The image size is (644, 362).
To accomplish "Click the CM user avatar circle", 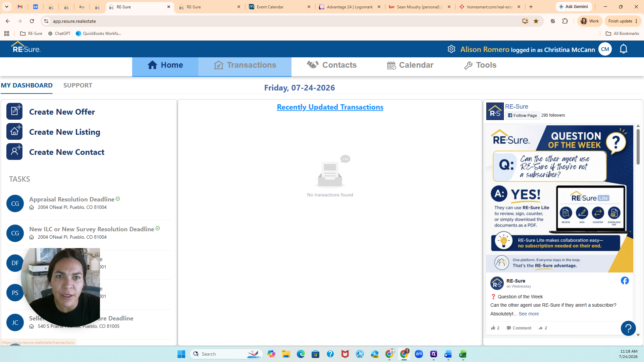I will 605,49.
